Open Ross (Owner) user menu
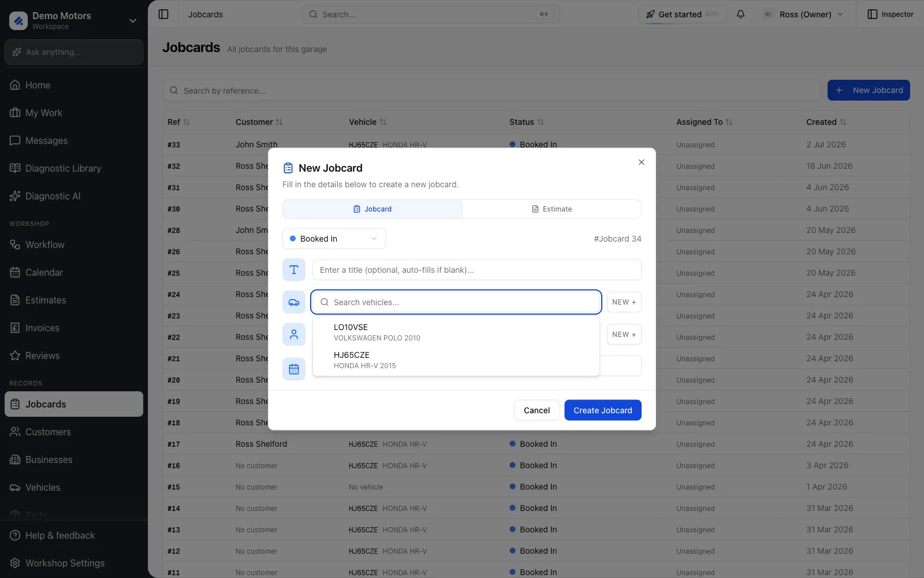Screen dimensions: 924x578 pyautogui.click(x=804, y=14)
